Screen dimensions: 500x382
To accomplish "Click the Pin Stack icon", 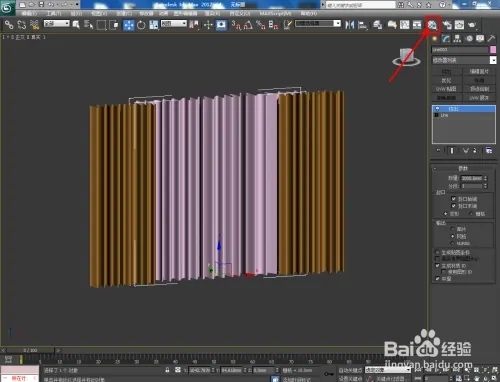I will (438, 151).
